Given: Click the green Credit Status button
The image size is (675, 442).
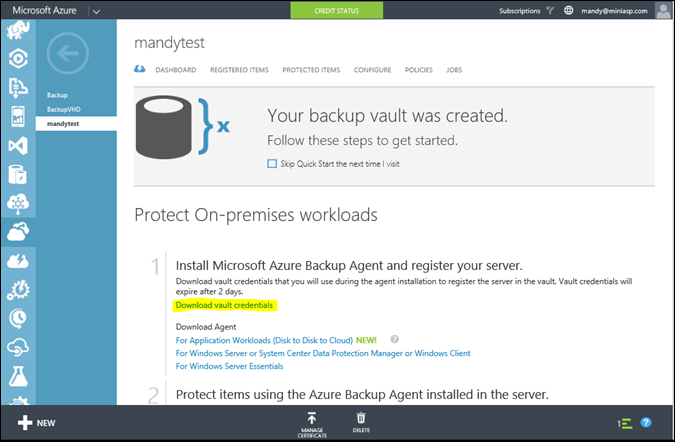Looking at the screenshot, I should click(x=336, y=11).
